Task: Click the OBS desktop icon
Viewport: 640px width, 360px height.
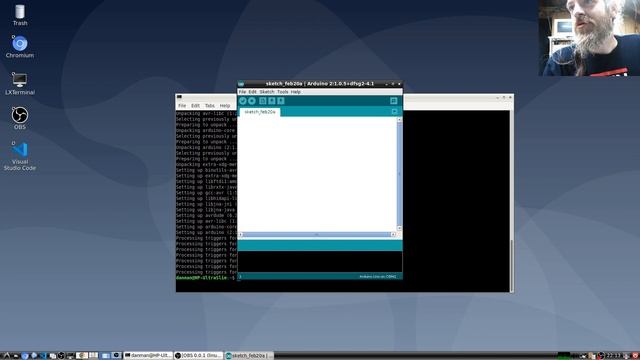Action: tap(20, 118)
